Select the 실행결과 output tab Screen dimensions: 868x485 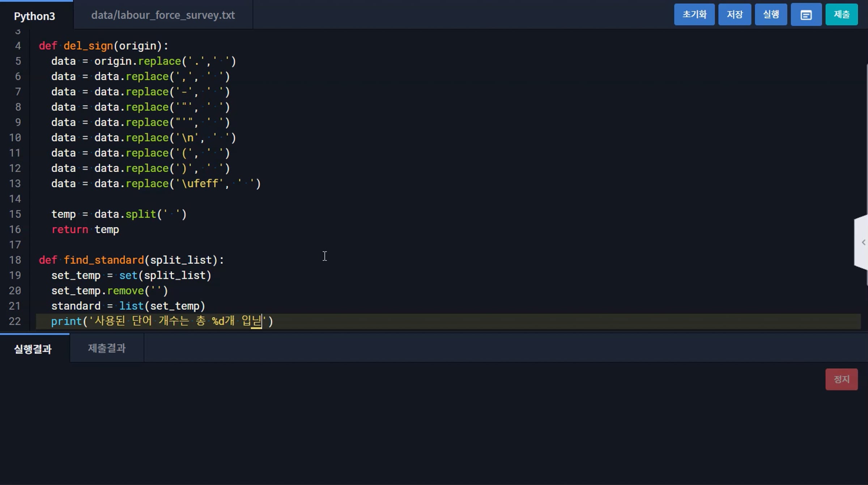[x=33, y=349]
